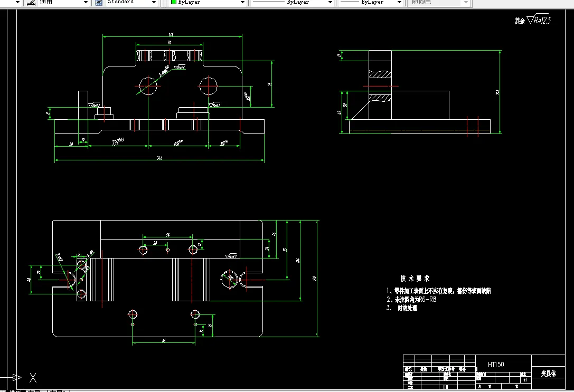
Task: Select the 未注圆角为R6-R8 requirement line
Action: [x=411, y=299]
